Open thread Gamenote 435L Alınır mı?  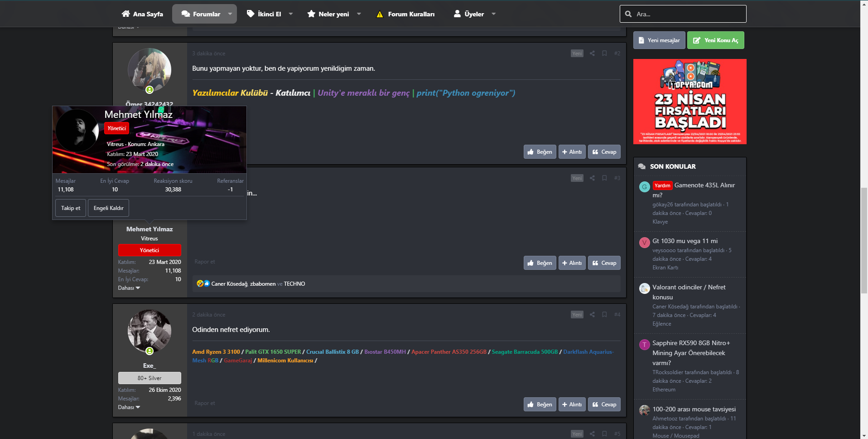[x=694, y=190]
